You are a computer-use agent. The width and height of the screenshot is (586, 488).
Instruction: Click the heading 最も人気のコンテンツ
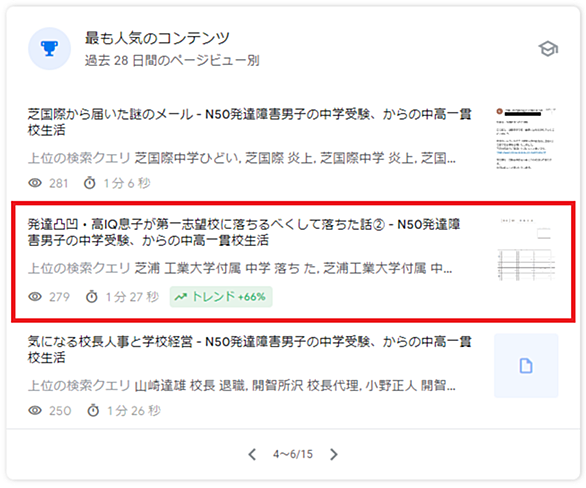click(x=157, y=38)
